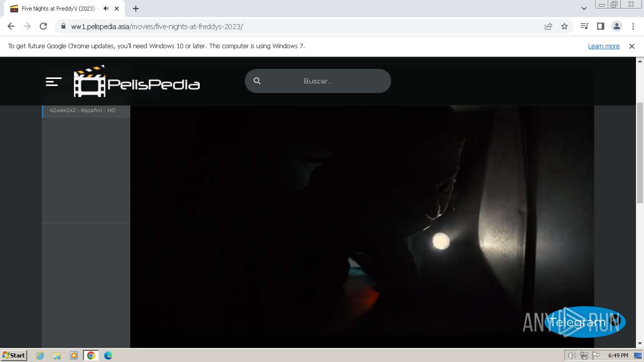Click the PelisPedia logo
This screenshot has height=362, width=644.
[137, 81]
